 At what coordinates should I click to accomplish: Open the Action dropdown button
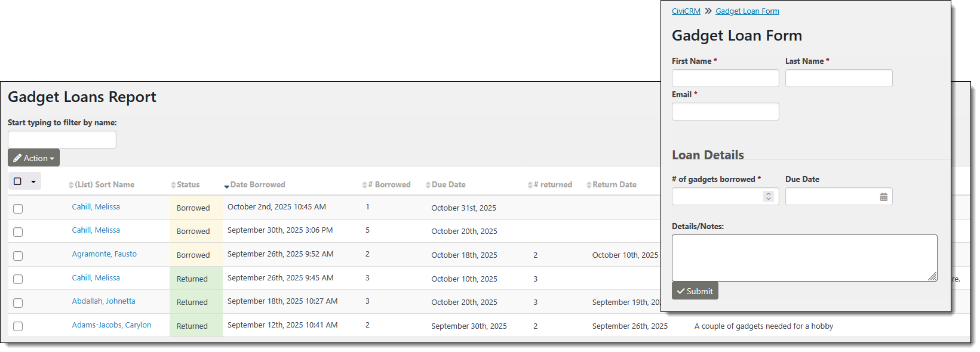pyautogui.click(x=34, y=158)
